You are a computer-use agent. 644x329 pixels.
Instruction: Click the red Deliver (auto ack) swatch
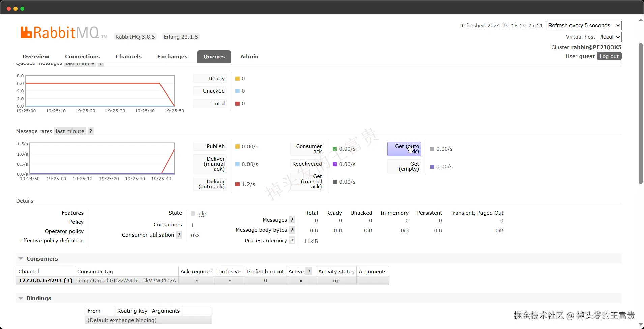click(x=237, y=184)
